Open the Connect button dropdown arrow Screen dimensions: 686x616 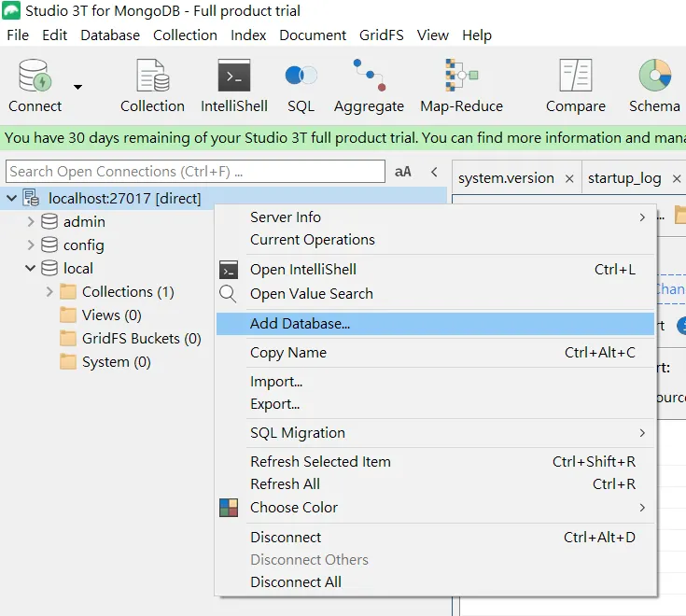point(78,88)
